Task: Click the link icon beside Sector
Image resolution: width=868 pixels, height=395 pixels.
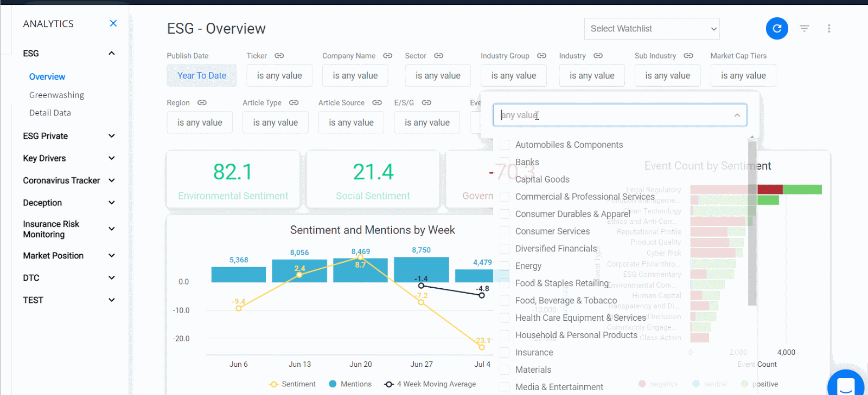Action: pos(438,56)
